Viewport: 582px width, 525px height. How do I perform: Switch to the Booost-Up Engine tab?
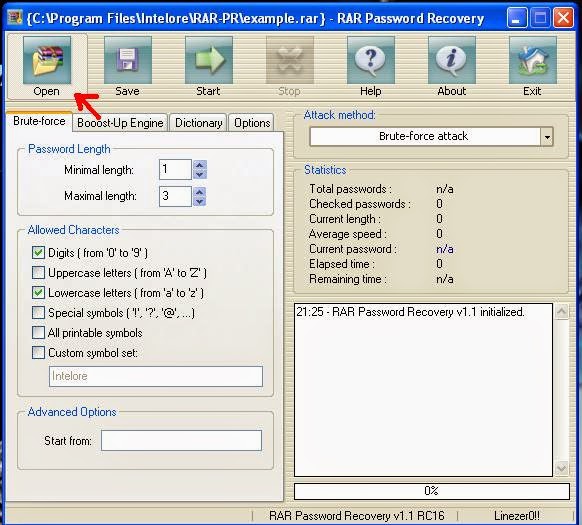pos(120,123)
